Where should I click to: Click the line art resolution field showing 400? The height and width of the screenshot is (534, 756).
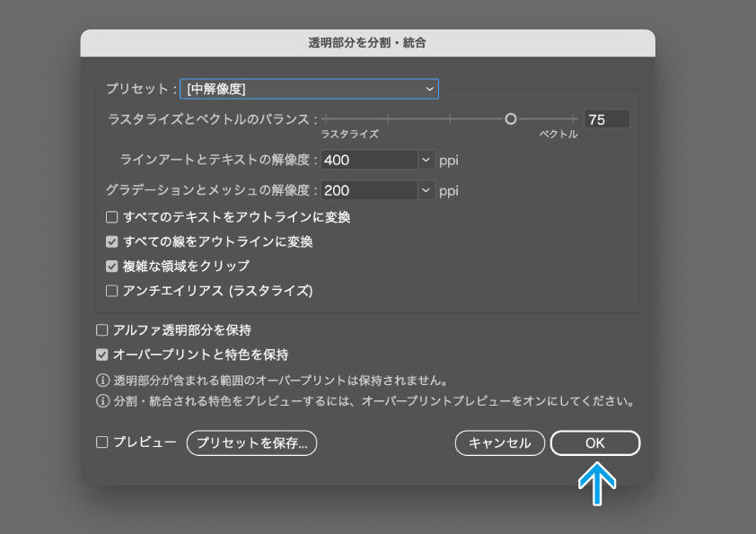pyautogui.click(x=369, y=161)
